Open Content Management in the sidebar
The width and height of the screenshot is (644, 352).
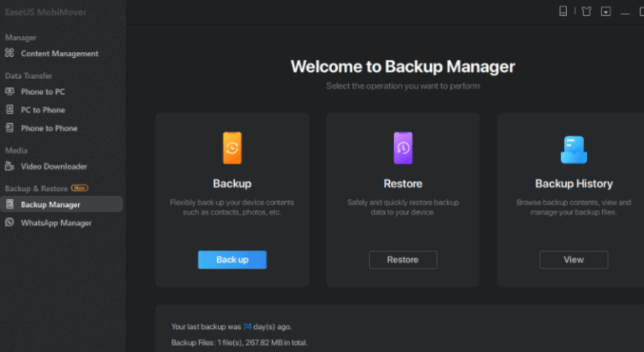[61, 54]
